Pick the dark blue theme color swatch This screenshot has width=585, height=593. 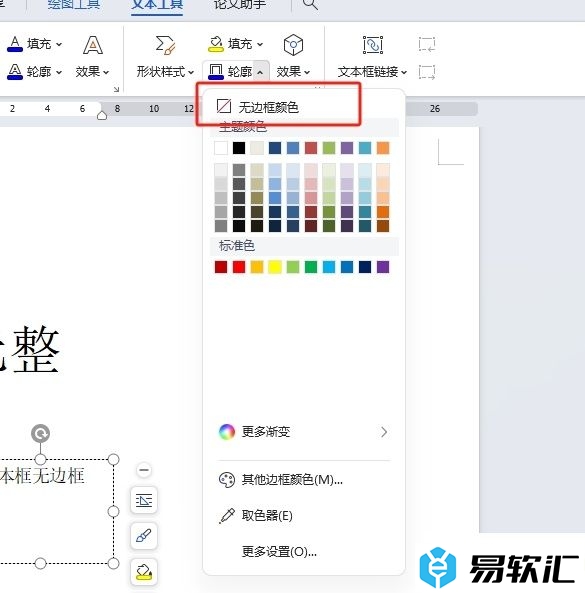tap(275, 148)
